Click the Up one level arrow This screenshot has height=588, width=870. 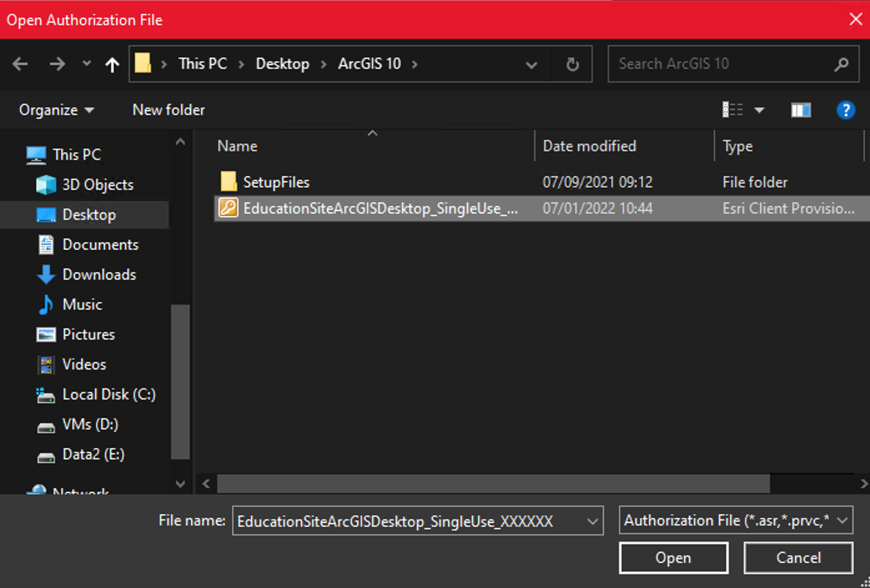pyautogui.click(x=112, y=64)
